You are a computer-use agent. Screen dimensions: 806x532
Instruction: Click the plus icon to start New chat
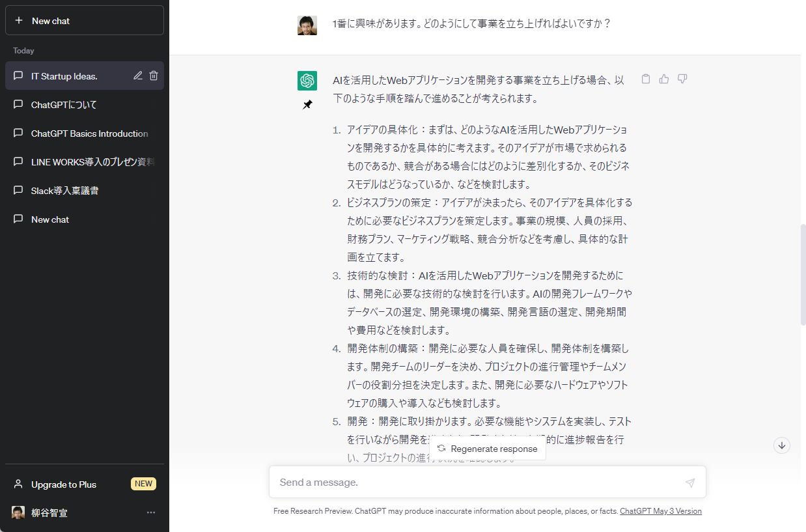point(20,20)
